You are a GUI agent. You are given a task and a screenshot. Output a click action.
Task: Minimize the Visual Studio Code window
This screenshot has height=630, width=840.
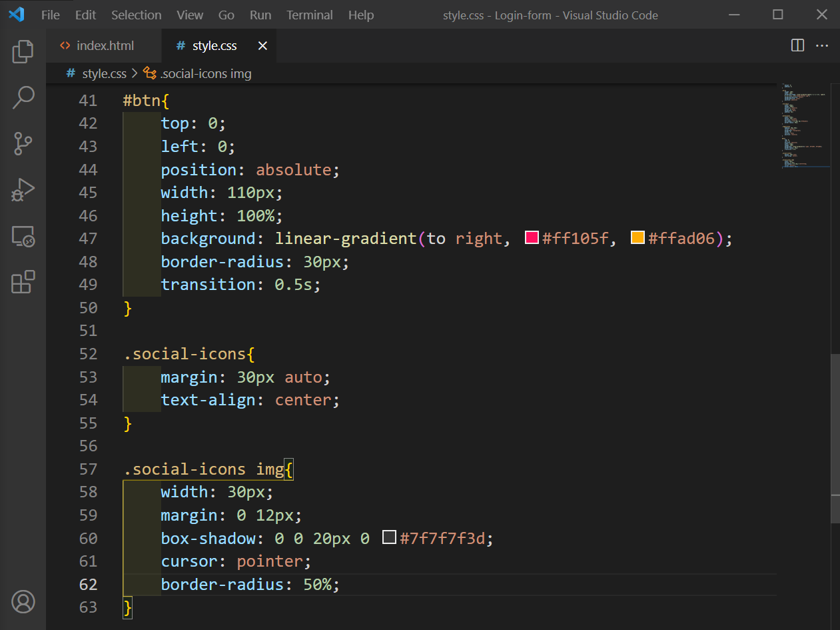[734, 15]
